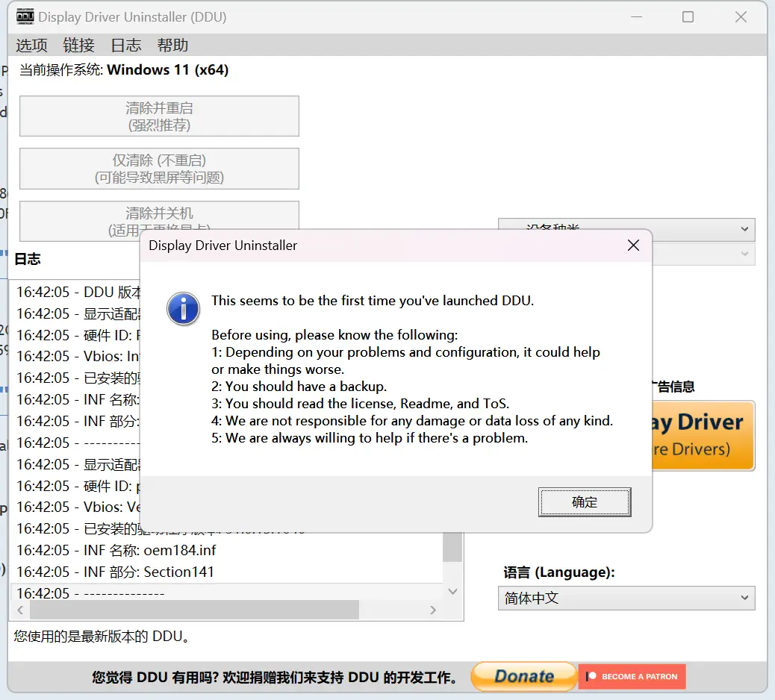
Task: Select log entry INF 名称: oem184.inf
Action: (x=116, y=550)
